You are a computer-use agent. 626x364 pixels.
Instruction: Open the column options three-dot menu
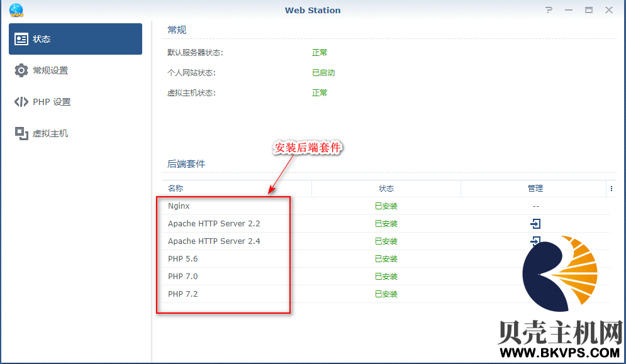pos(612,189)
